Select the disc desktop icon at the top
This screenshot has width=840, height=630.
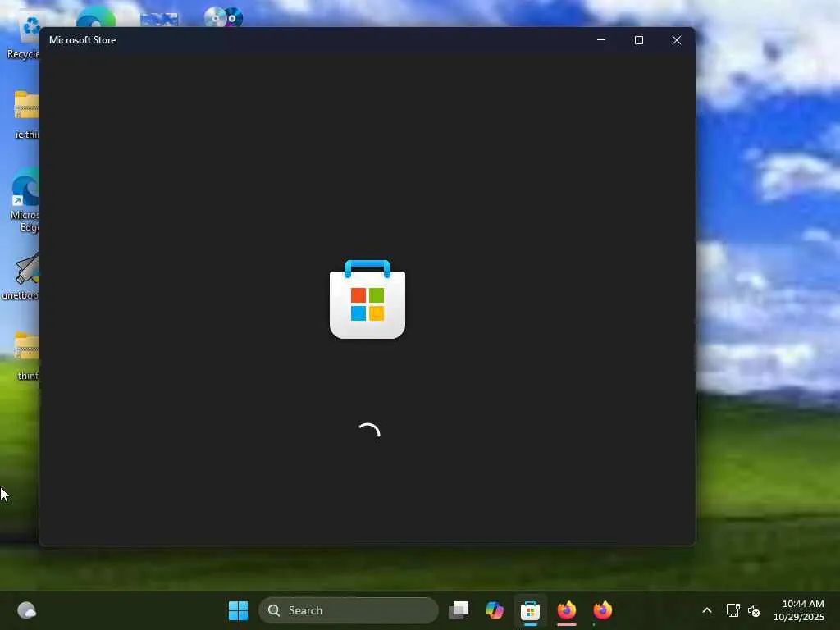tap(223, 17)
